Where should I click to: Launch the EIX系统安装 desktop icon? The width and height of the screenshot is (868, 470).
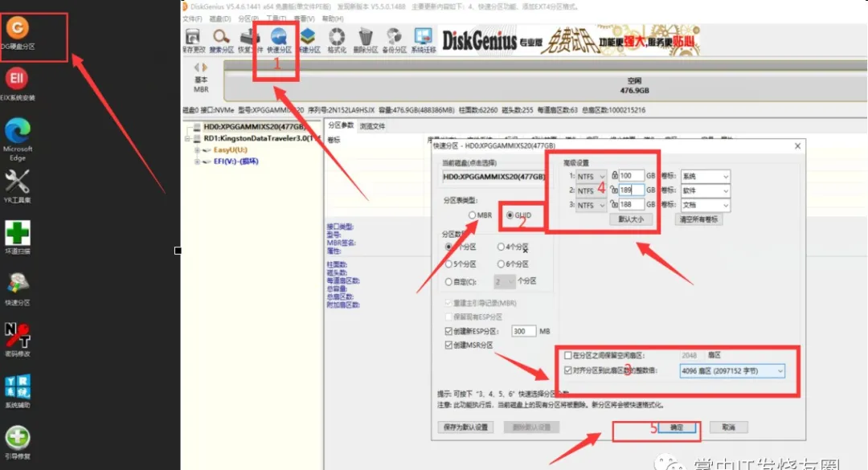coord(17,84)
